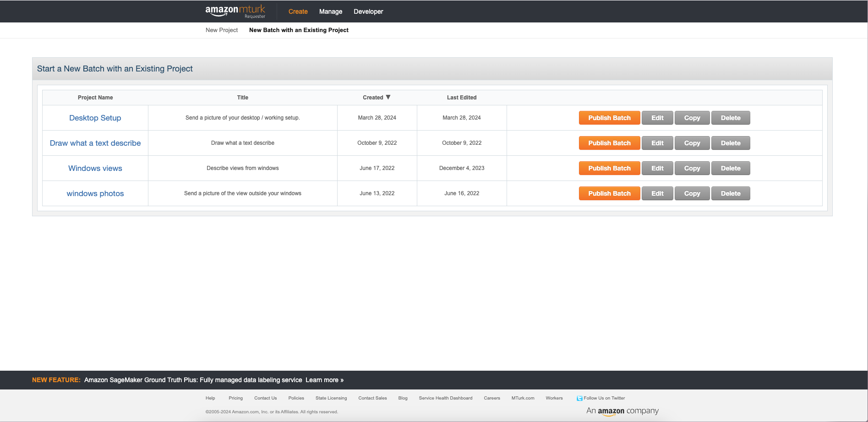Click the Twitter bird icon in footer
This screenshot has width=868, height=422.
(580, 398)
